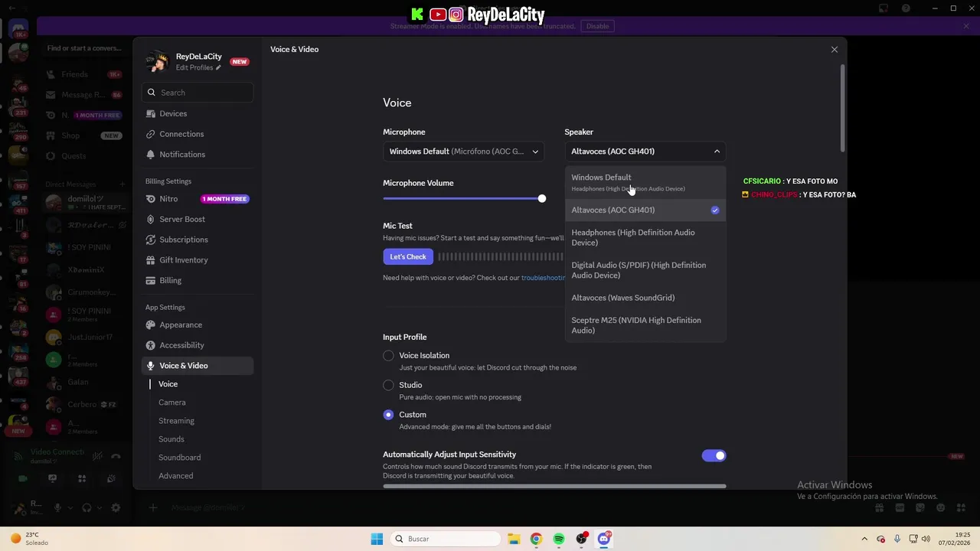The image size is (980, 551).
Task: Open Appearance settings
Action: pos(198,324)
